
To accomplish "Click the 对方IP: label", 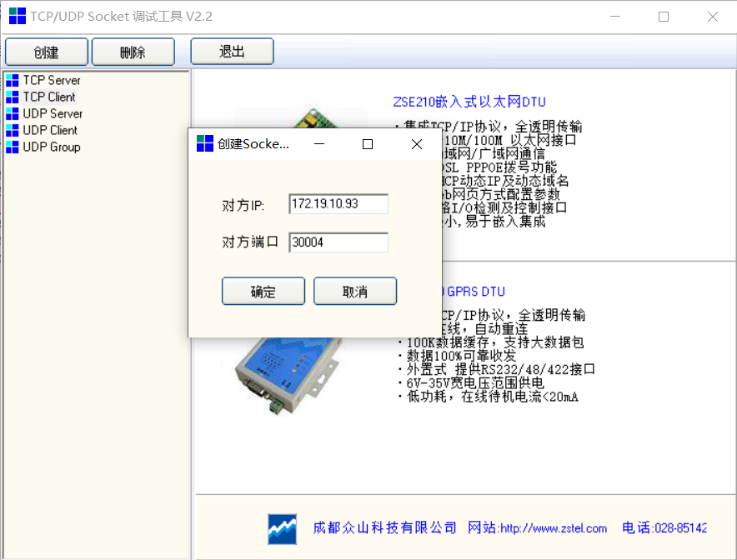I will click(243, 205).
